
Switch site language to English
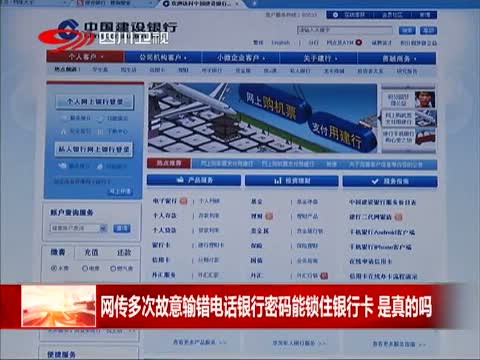(280, 43)
